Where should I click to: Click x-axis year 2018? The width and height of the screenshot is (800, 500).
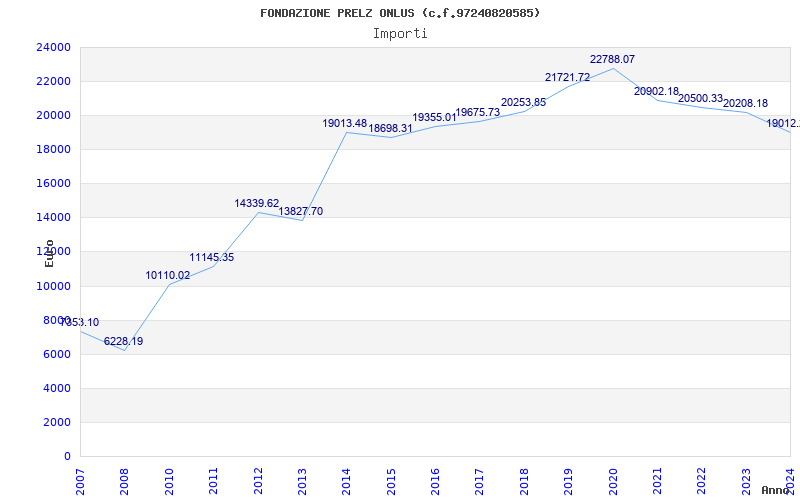coord(524,481)
